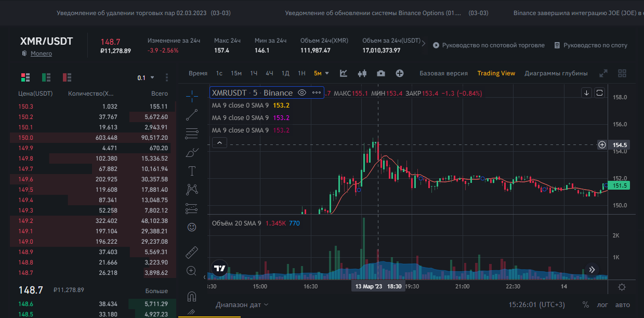Viewport: 644px width, 318px height.
Task: Open the 5м interval dropdown arrow
Action: tap(327, 73)
